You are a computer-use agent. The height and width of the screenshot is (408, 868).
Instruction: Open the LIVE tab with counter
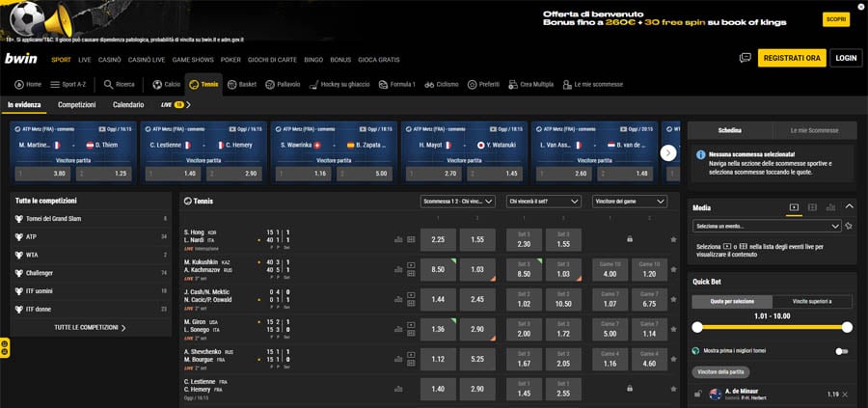click(173, 104)
